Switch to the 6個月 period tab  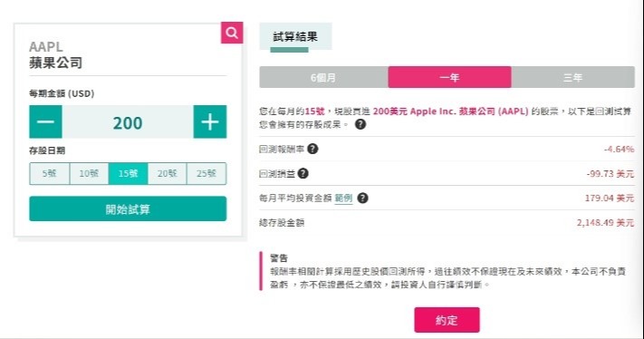point(323,77)
